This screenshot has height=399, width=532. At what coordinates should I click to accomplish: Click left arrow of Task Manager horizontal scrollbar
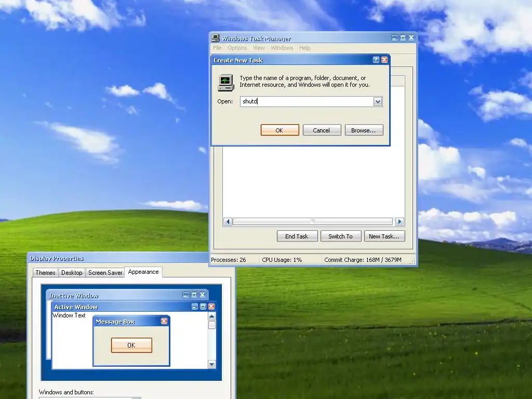228,222
